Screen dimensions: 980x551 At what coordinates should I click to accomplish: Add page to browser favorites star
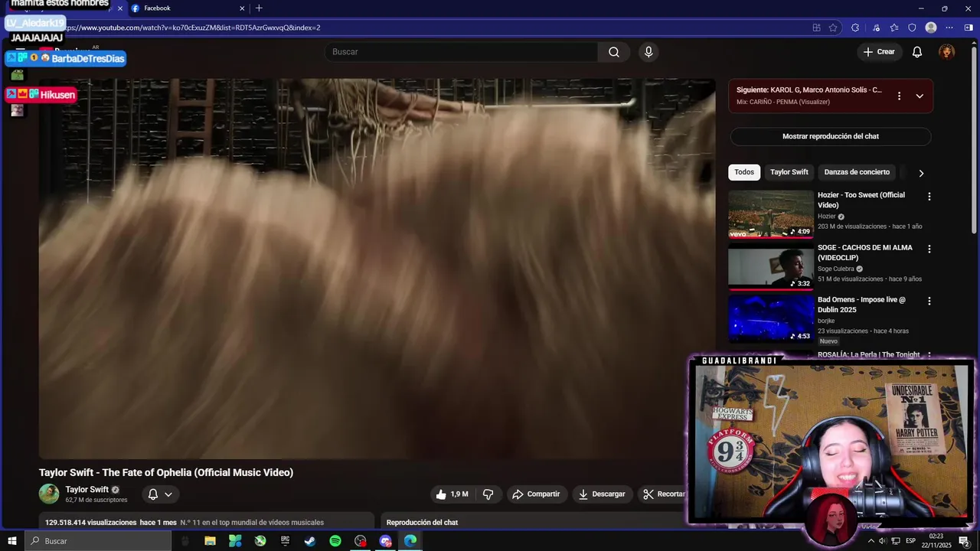click(833, 28)
